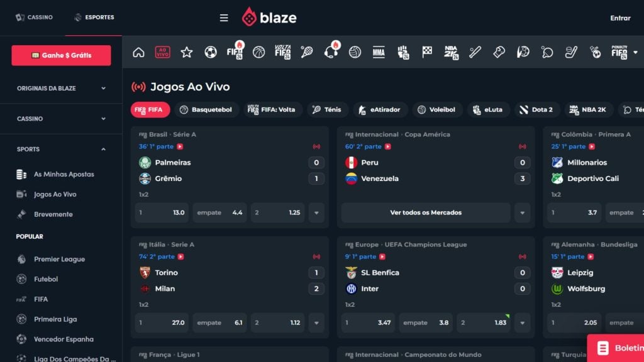Open As Minhas Apostas in sidebar
This screenshot has width=644, height=362.
[64, 174]
